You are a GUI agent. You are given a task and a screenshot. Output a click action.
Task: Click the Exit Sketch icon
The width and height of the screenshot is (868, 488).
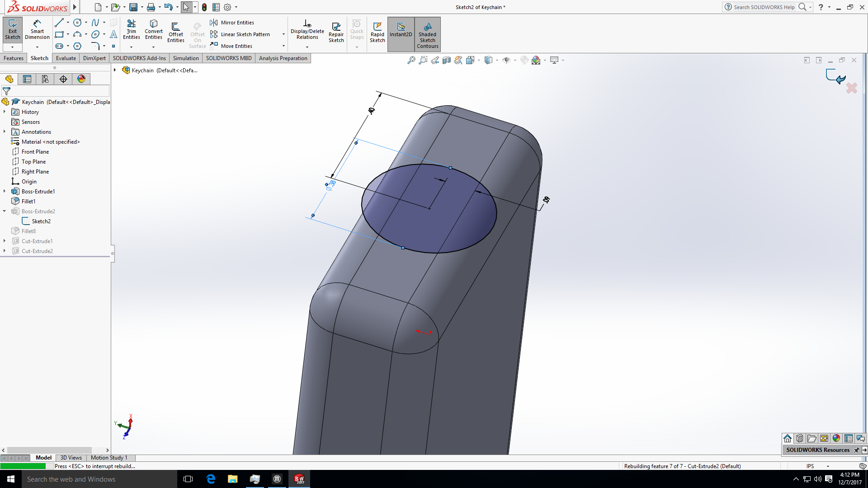coord(12,27)
